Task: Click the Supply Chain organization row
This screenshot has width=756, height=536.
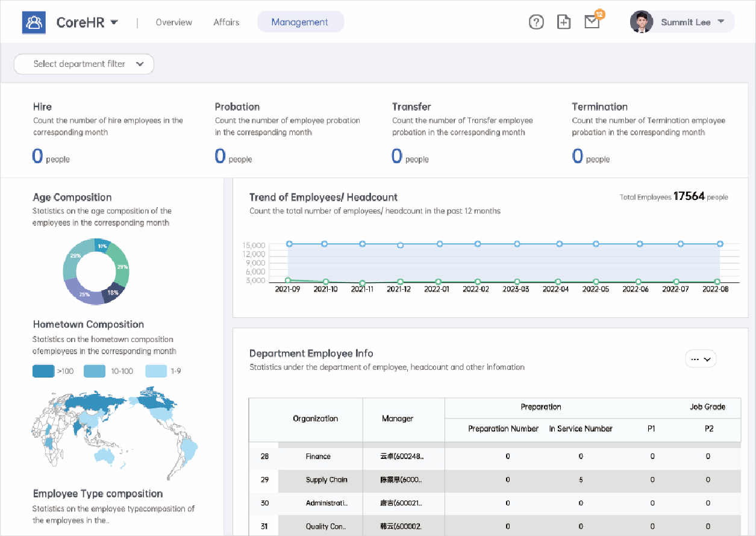Action: (326, 480)
